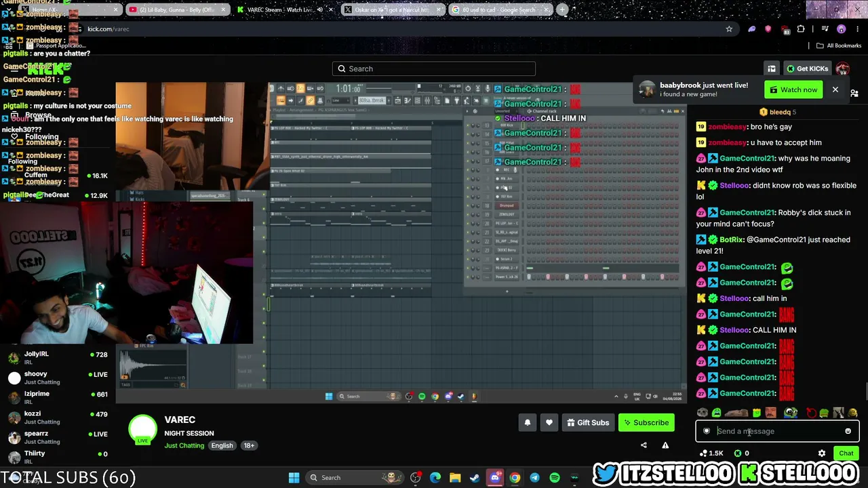The height and width of the screenshot is (488, 868).
Task: Click the 18+ mature content tag
Action: [x=249, y=446]
